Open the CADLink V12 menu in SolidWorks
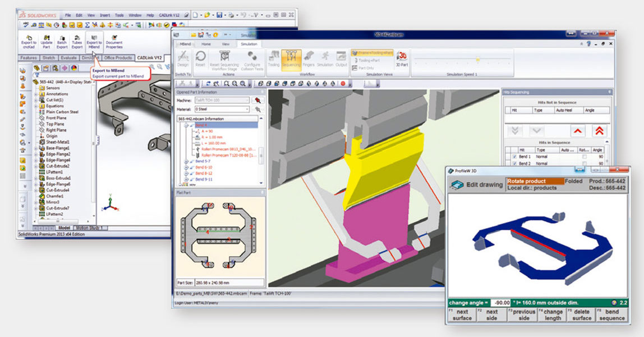The image size is (644, 337). coord(169,15)
